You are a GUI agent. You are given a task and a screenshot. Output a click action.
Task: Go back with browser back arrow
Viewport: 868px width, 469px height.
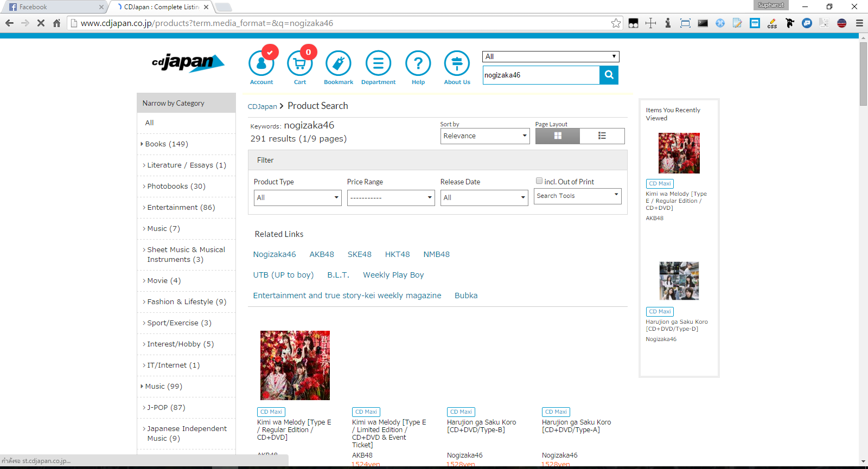(x=9, y=23)
